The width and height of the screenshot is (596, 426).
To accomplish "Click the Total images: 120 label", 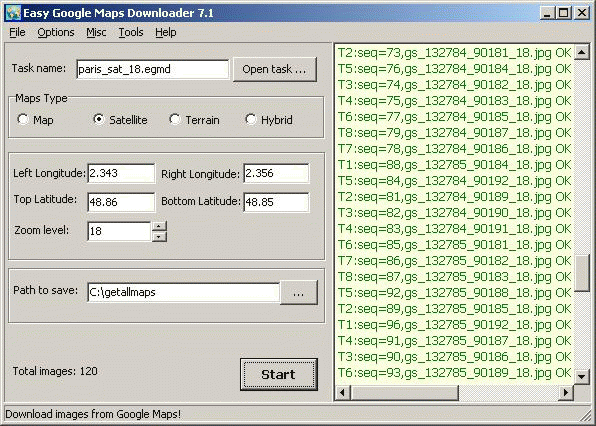I will (x=55, y=371).
